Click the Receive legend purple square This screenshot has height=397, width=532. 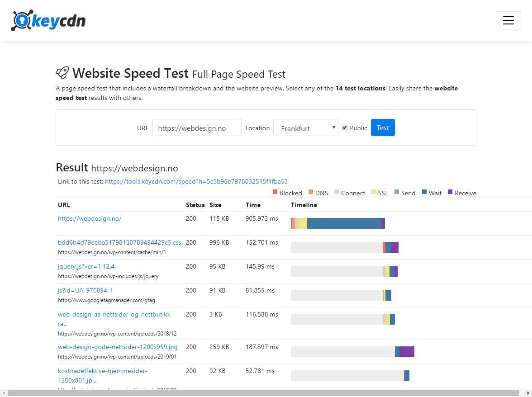click(x=450, y=192)
